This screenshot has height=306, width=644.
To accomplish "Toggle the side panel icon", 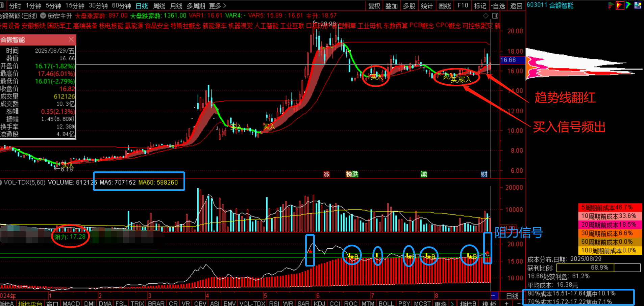I will 495,16.
